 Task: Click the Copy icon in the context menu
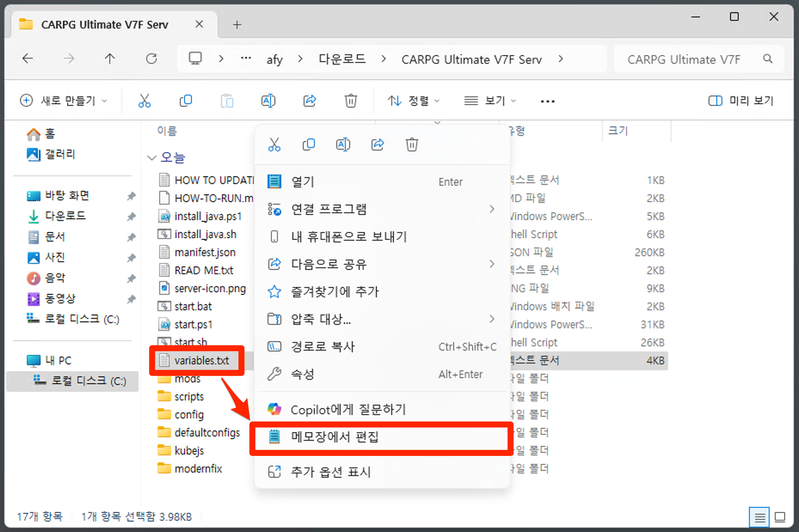coord(309,145)
